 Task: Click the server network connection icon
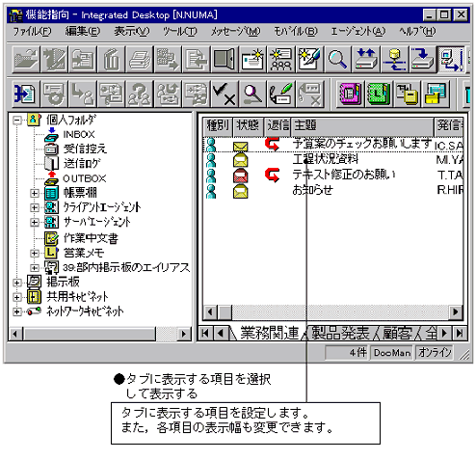click(394, 59)
